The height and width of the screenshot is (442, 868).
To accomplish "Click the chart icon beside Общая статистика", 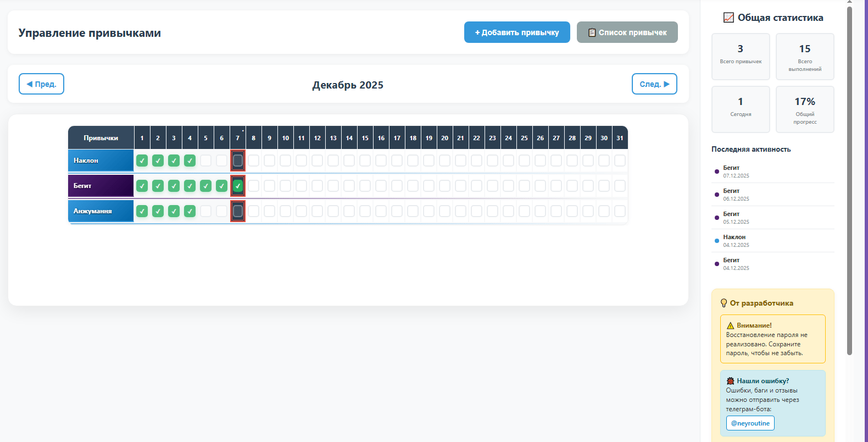I will [728, 18].
